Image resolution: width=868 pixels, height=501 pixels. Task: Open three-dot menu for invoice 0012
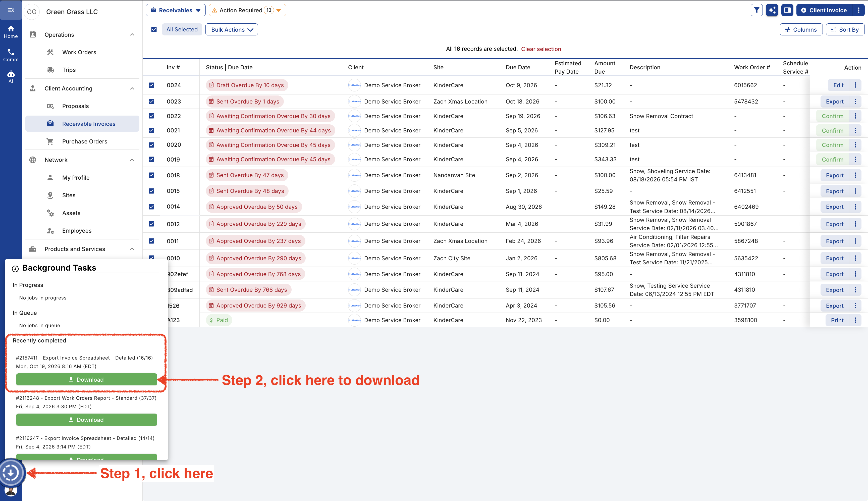tap(855, 224)
